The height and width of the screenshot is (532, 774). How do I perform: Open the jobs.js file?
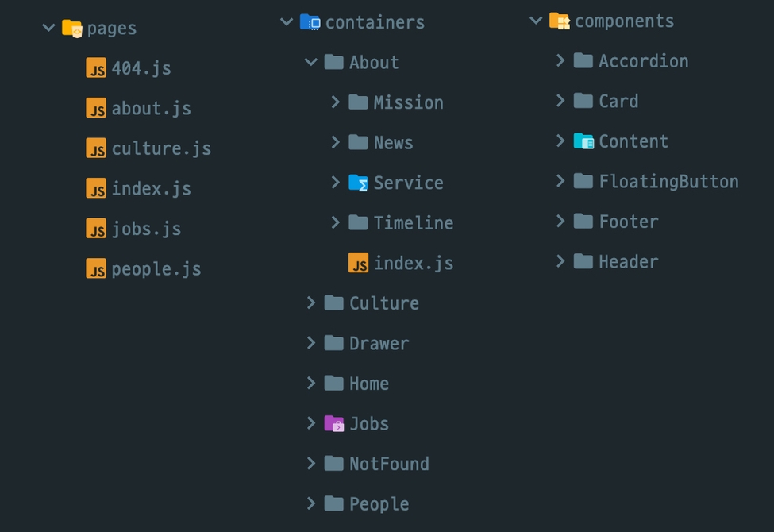pyautogui.click(x=146, y=229)
